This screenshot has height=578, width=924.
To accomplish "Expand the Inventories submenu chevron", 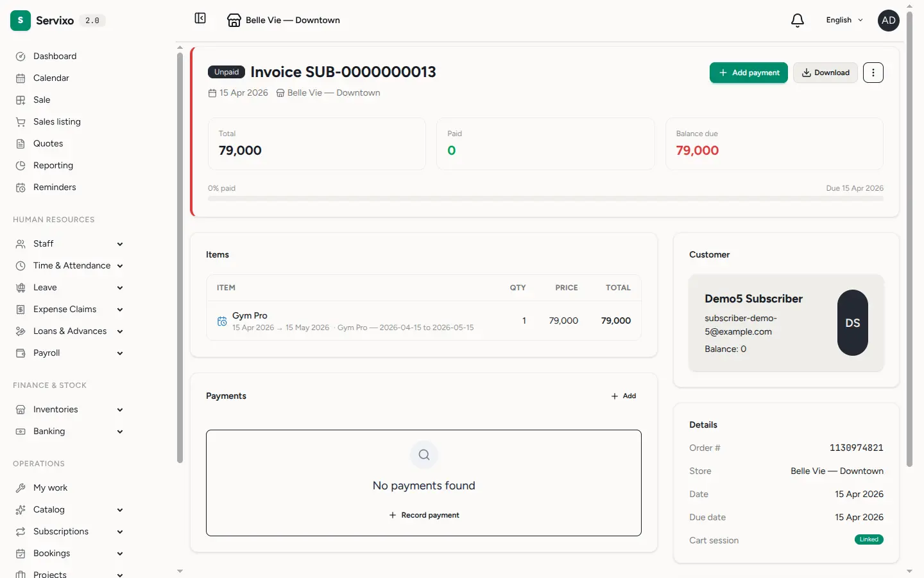I will pos(120,410).
